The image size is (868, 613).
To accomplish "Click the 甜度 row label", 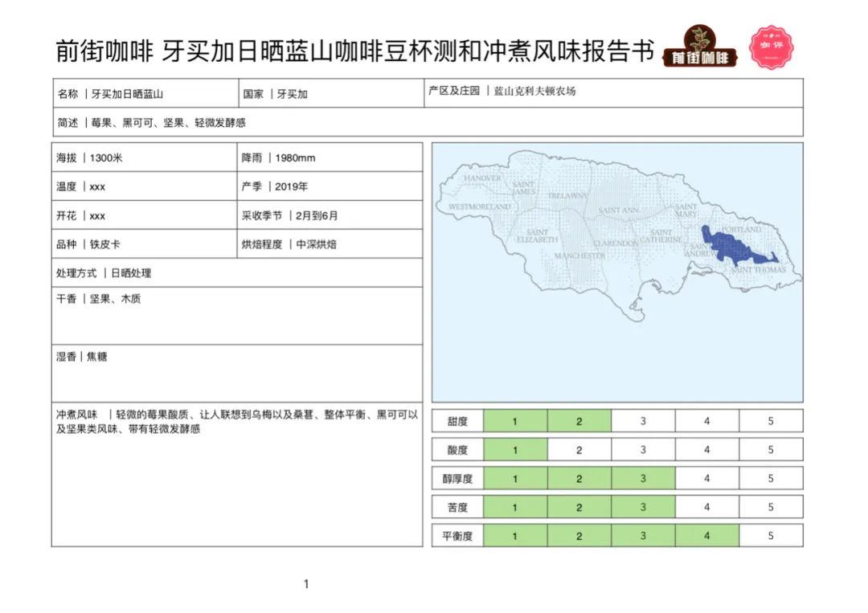I will point(458,421).
